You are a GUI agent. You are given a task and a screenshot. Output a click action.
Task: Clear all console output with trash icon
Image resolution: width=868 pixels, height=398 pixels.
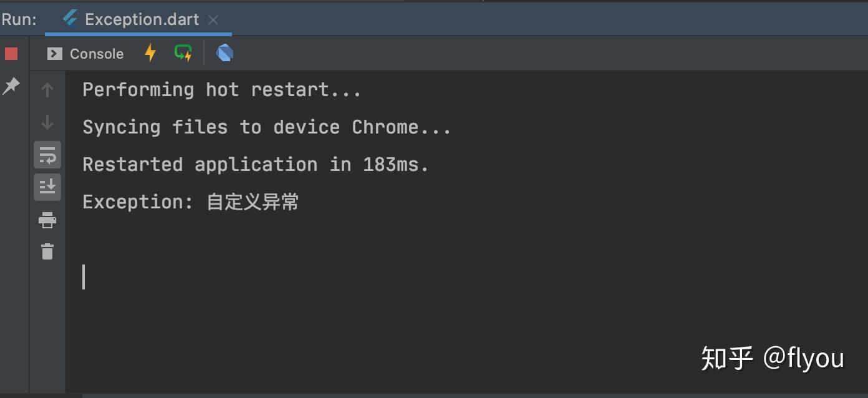(x=47, y=251)
